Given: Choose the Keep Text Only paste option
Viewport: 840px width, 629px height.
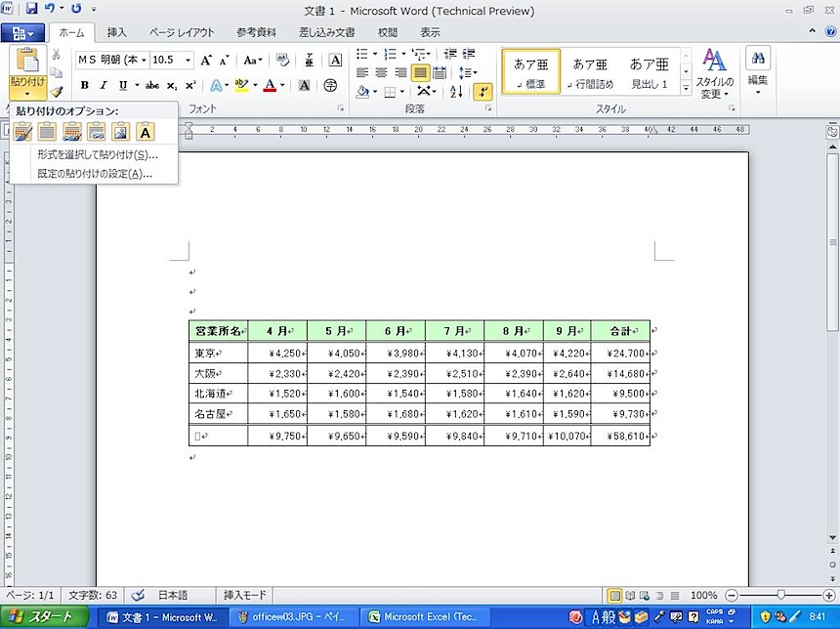Looking at the screenshot, I should [x=146, y=132].
